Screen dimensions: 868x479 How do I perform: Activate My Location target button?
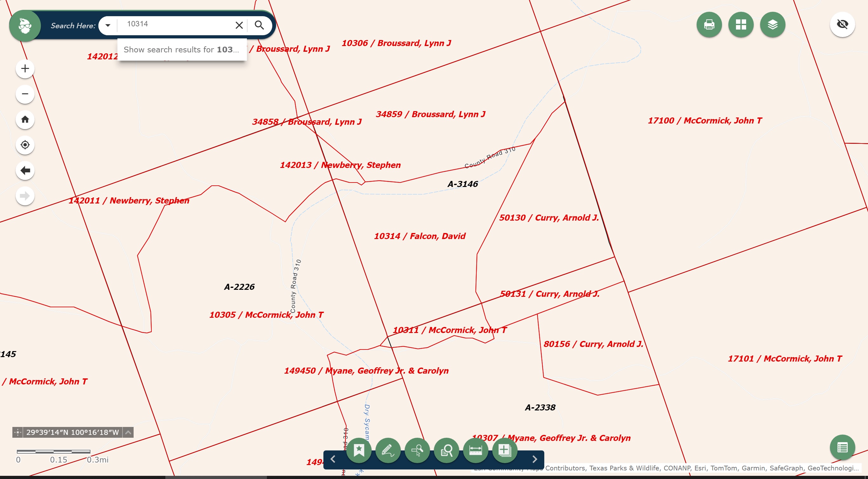(25, 145)
